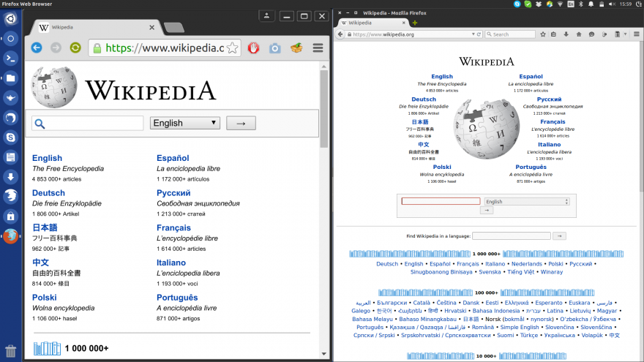The height and width of the screenshot is (362, 644).
Task: Open the Русский link around Firefox's globe
Action: pyautogui.click(x=549, y=99)
